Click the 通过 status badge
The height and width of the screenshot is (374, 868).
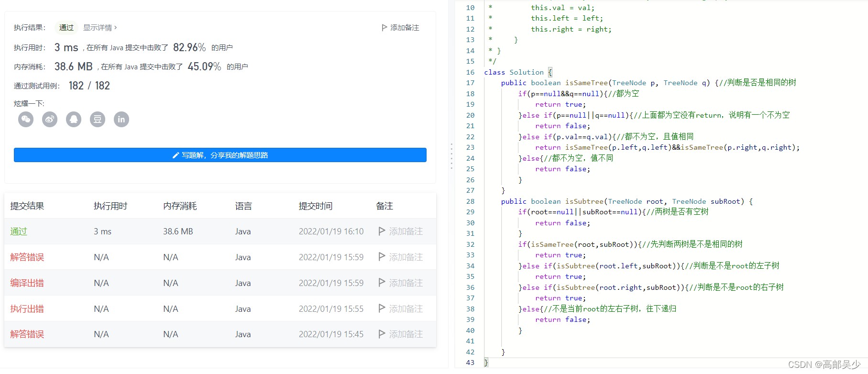pos(66,28)
